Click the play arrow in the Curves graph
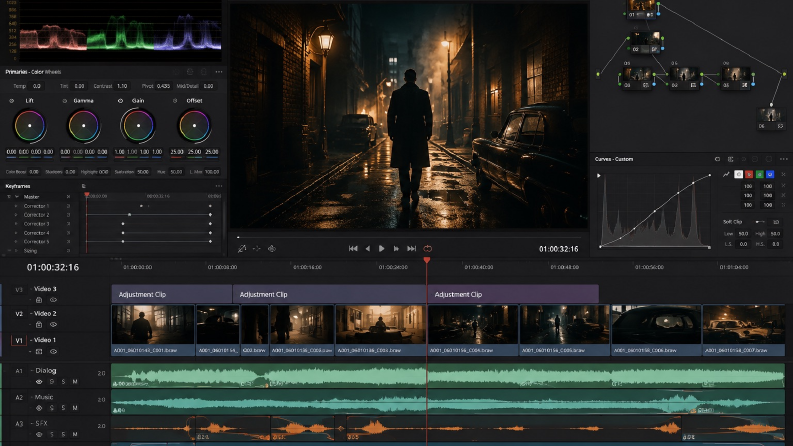The width and height of the screenshot is (793, 446). [599, 175]
